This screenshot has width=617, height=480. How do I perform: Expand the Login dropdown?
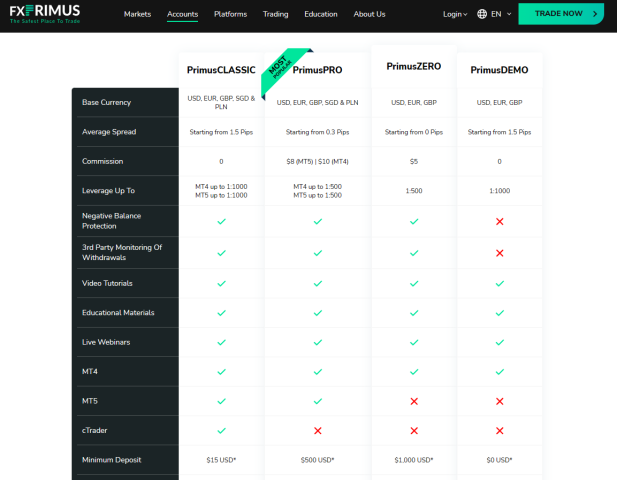tap(455, 14)
